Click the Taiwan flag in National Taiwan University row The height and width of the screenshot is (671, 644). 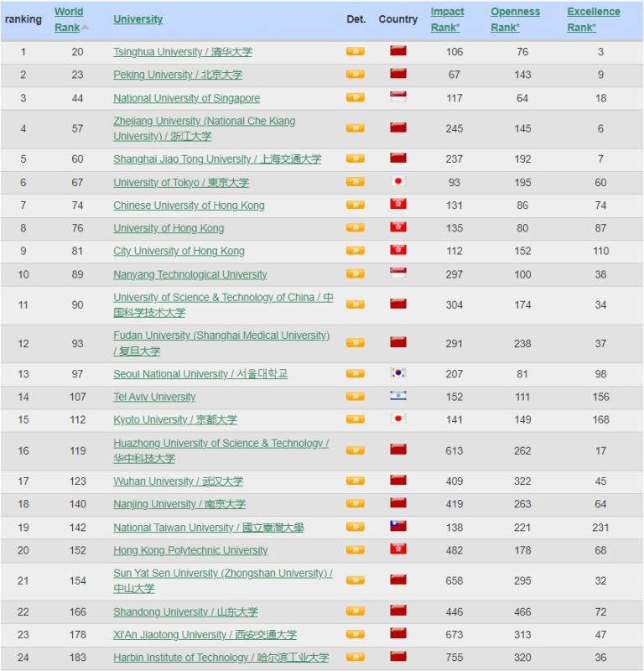tap(398, 526)
